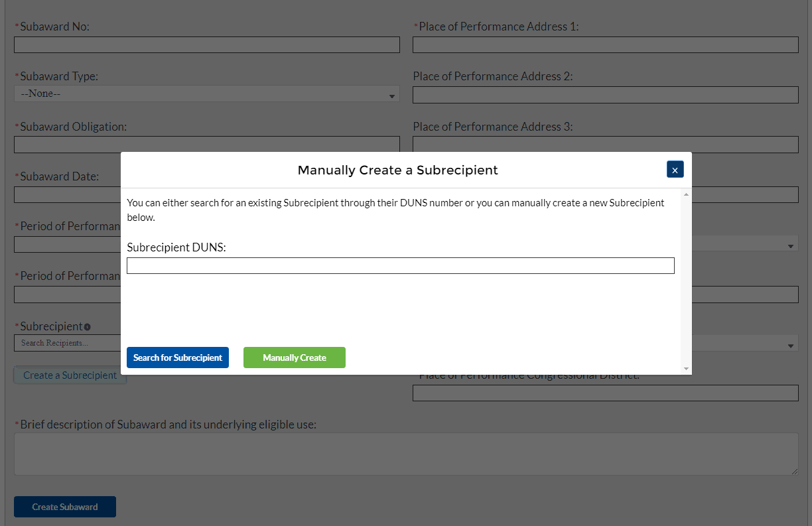Select the Place of Performance Address 2 field
812x526 pixels.
click(605, 95)
